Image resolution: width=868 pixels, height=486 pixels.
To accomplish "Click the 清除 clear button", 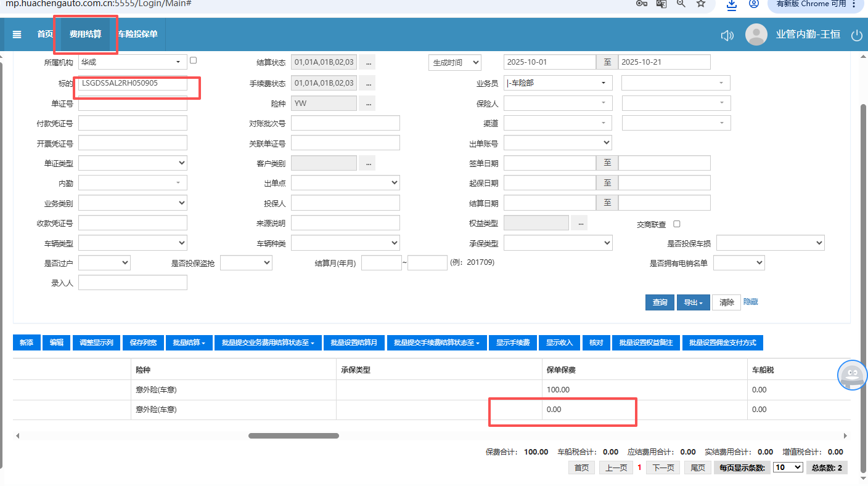I will coord(726,302).
